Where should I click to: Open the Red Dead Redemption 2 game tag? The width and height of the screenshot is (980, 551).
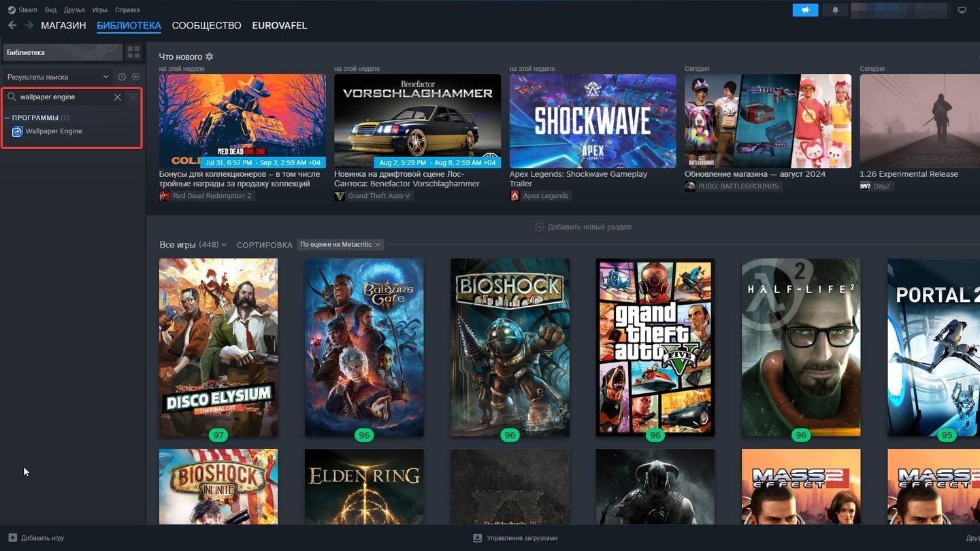pyautogui.click(x=206, y=196)
